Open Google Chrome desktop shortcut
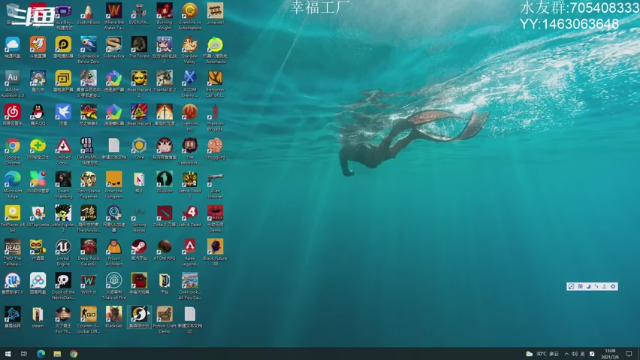 pos(12,151)
